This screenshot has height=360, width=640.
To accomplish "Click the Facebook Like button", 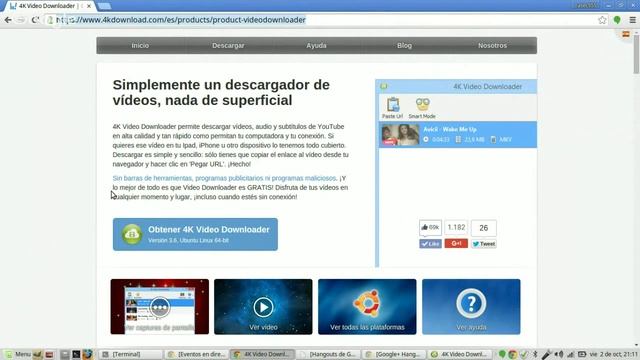I will (430, 244).
